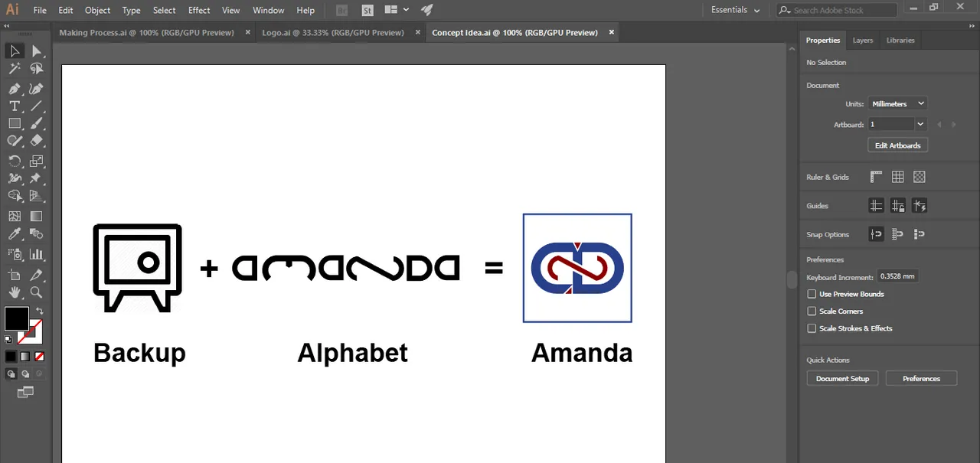The height and width of the screenshot is (463, 980).
Task: Enable Use Preview Bounds checkbox
Action: tap(812, 294)
